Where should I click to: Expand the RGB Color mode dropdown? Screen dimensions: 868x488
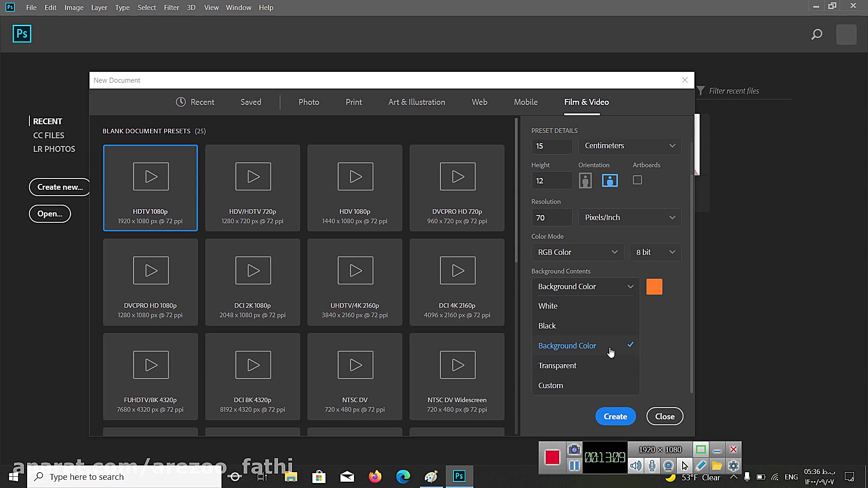tap(577, 252)
